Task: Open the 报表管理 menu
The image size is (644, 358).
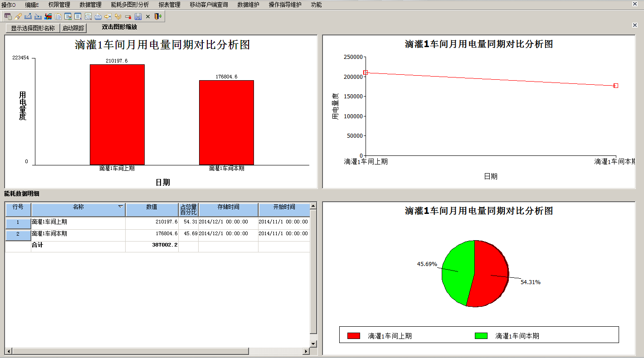Action: click(169, 5)
